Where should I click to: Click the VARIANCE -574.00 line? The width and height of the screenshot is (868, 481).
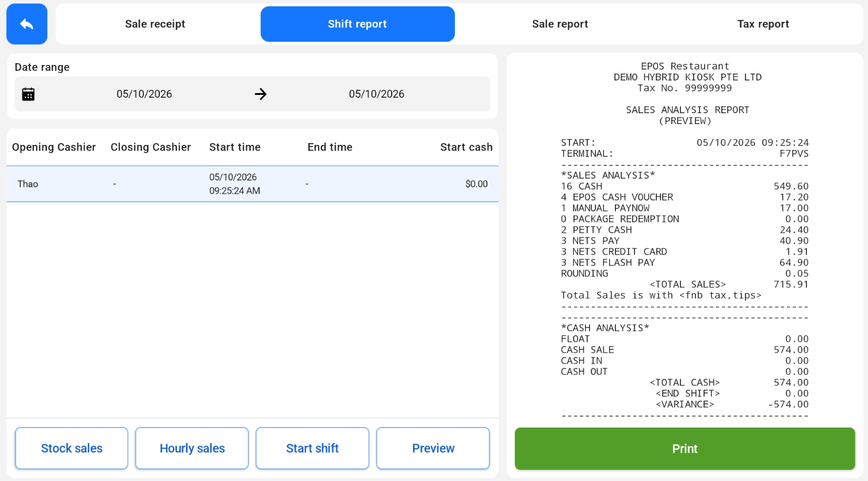coord(732,405)
